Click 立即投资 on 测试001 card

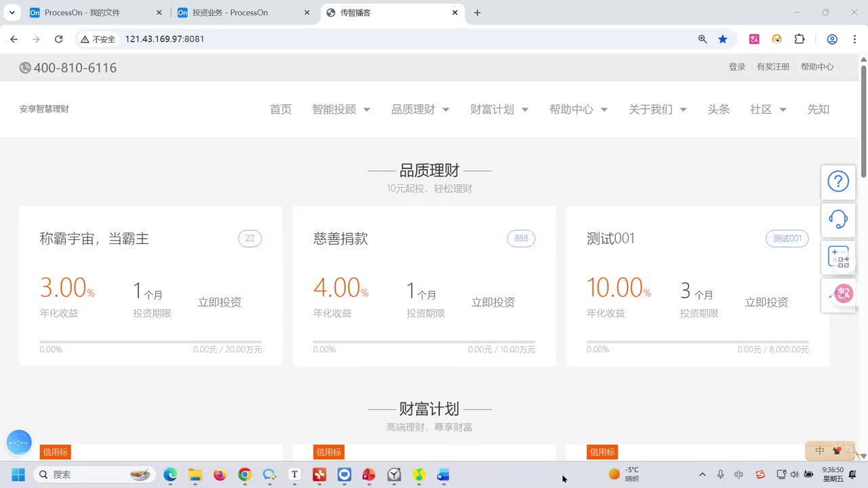[766, 302]
